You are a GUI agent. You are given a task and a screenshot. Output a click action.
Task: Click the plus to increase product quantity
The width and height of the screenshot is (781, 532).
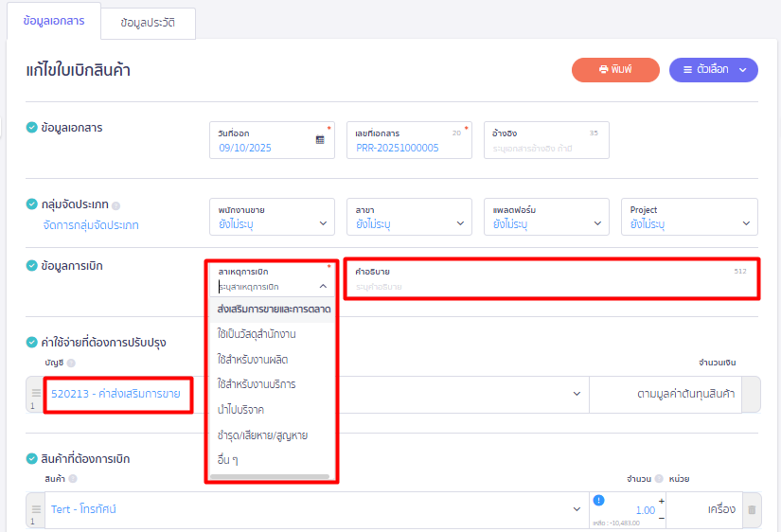pyautogui.click(x=660, y=500)
